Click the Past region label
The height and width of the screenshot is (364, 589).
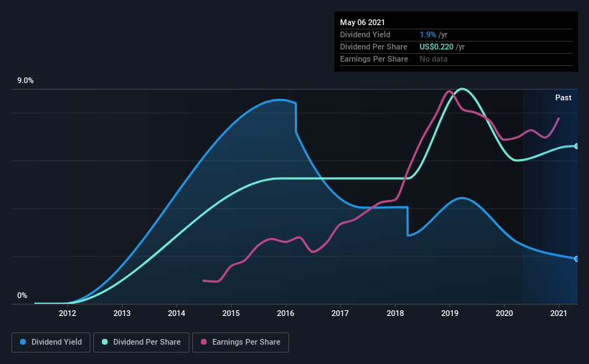tap(563, 97)
